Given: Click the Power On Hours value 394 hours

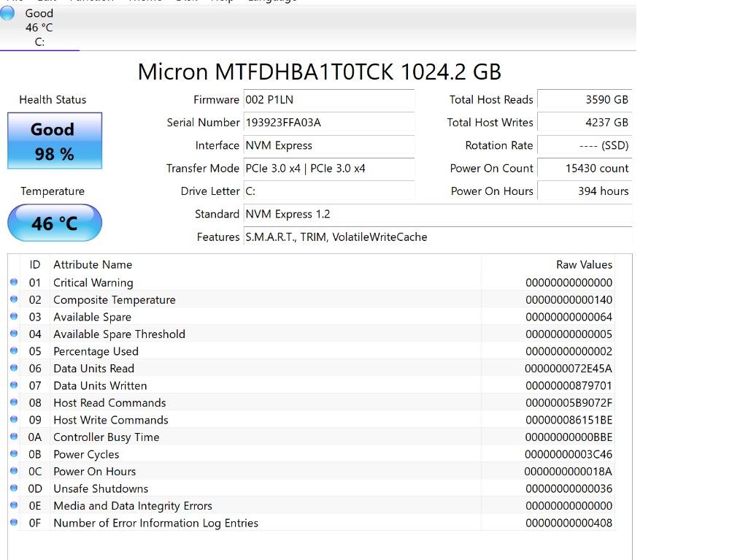Looking at the screenshot, I should 585,191.
